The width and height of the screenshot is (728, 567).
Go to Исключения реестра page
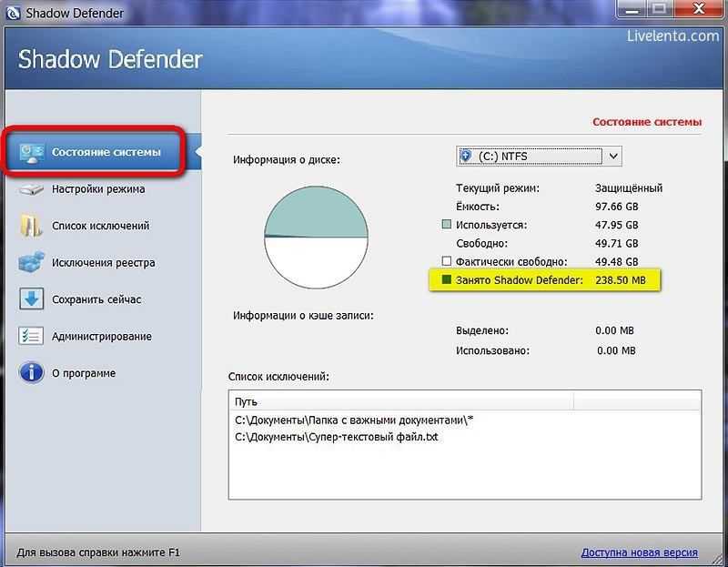[x=103, y=262]
